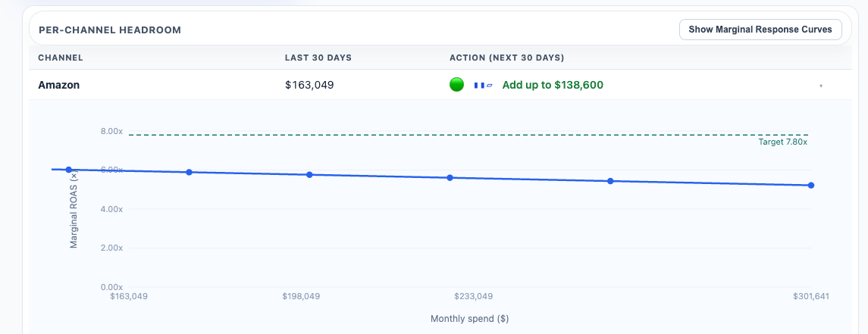Click the PER-CHANNEL HEADROOM title
This screenshot has height=334, width=868.
(x=110, y=30)
